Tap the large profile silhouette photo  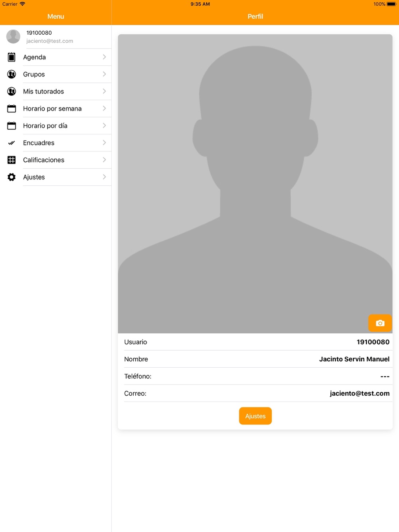(255, 184)
